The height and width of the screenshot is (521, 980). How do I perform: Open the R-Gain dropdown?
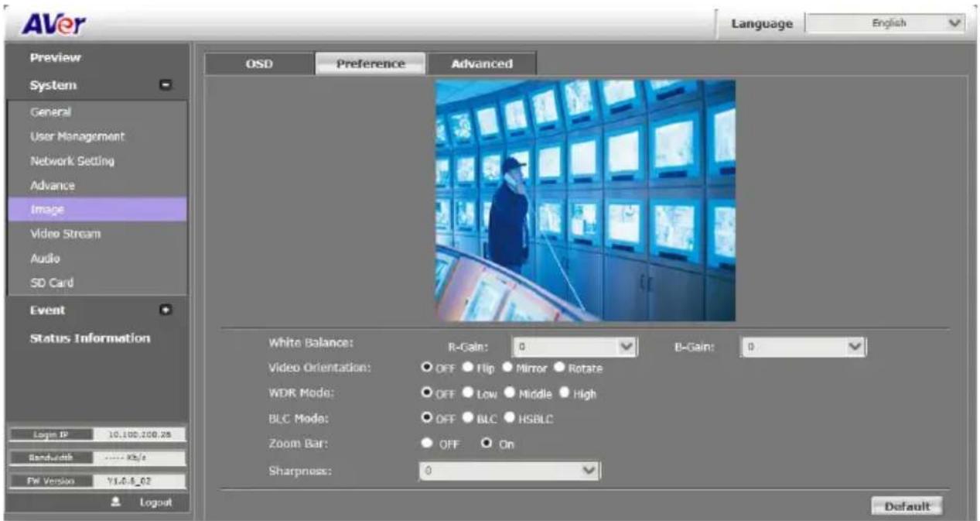[x=574, y=348]
